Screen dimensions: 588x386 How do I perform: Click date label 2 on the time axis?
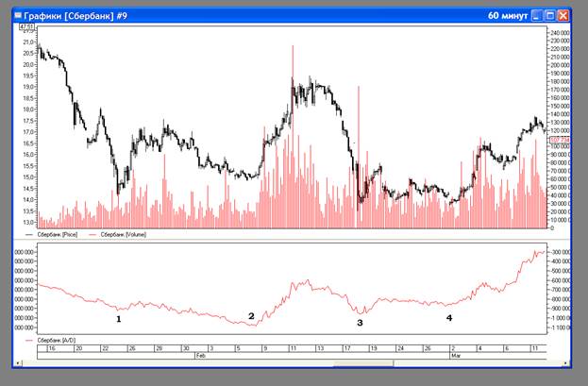pyautogui.click(x=453, y=348)
